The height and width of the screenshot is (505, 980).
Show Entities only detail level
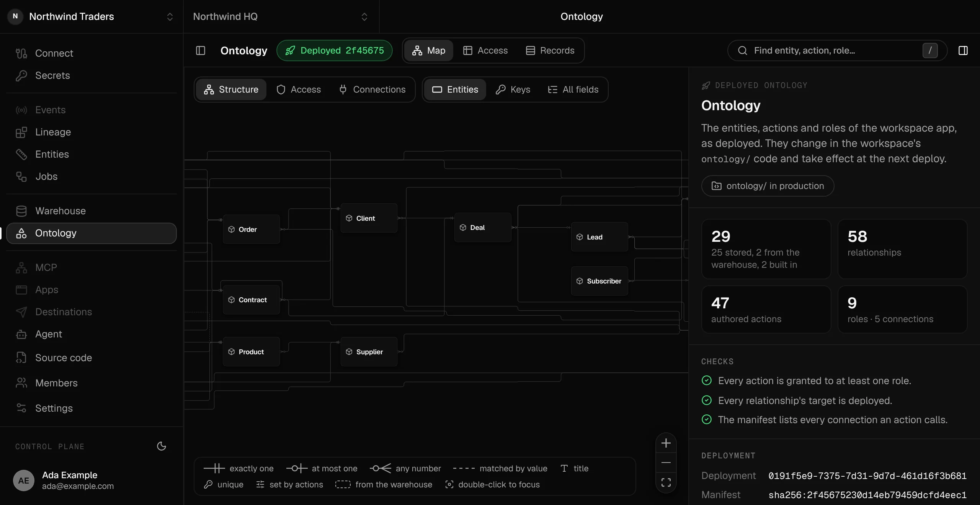455,90
